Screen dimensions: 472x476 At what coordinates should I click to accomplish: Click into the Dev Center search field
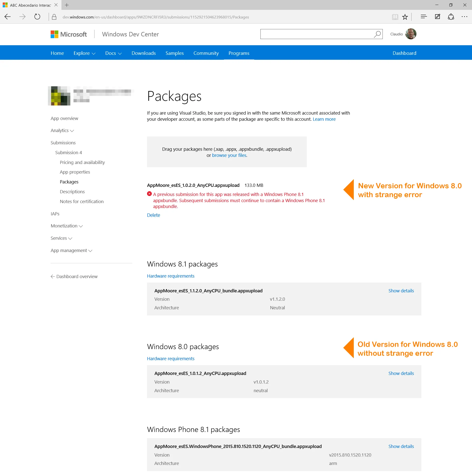pos(316,34)
